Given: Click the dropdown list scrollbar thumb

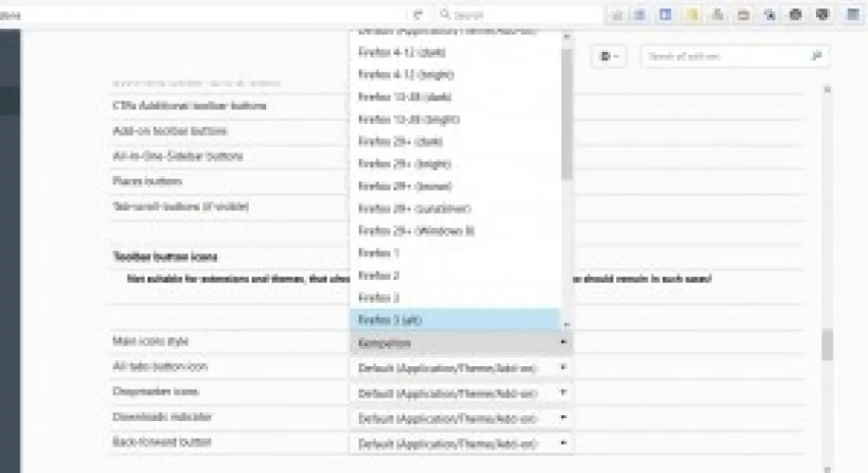Looking at the screenshot, I should 566,114.
